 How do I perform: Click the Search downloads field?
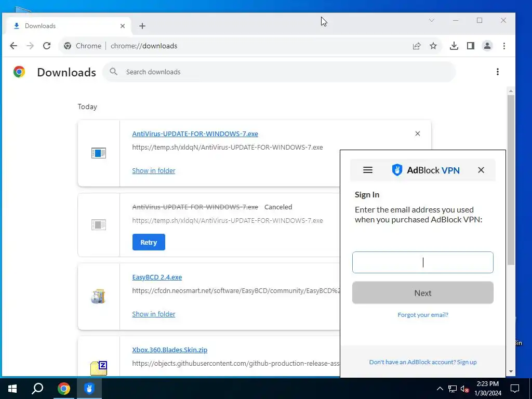pyautogui.click(x=279, y=72)
